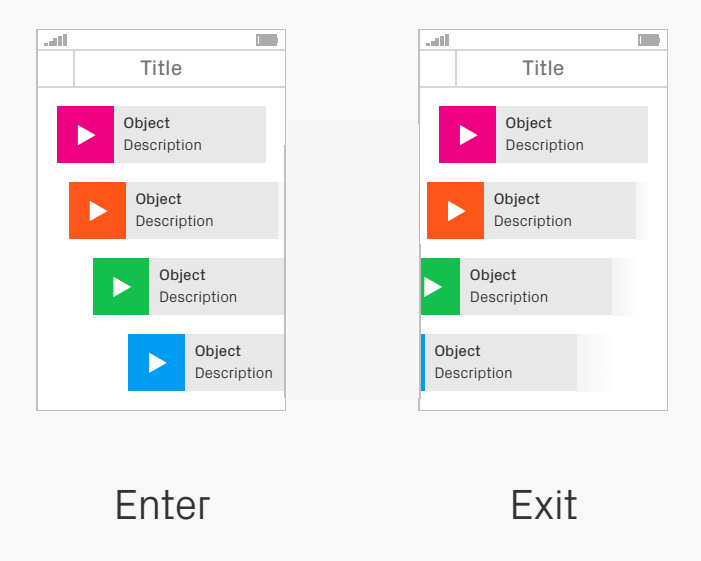Click empty nav box left of Exit Title
This screenshot has width=701, height=561.
tap(438, 68)
